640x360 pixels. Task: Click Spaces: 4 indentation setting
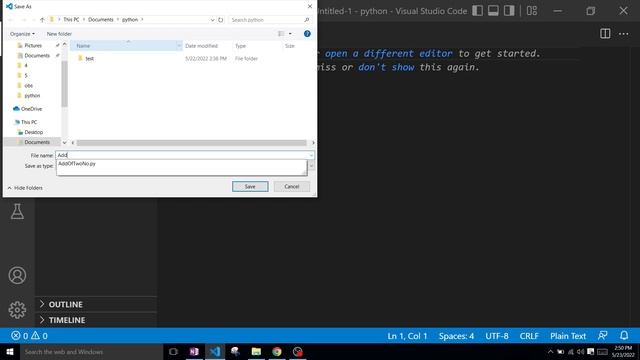(456, 336)
